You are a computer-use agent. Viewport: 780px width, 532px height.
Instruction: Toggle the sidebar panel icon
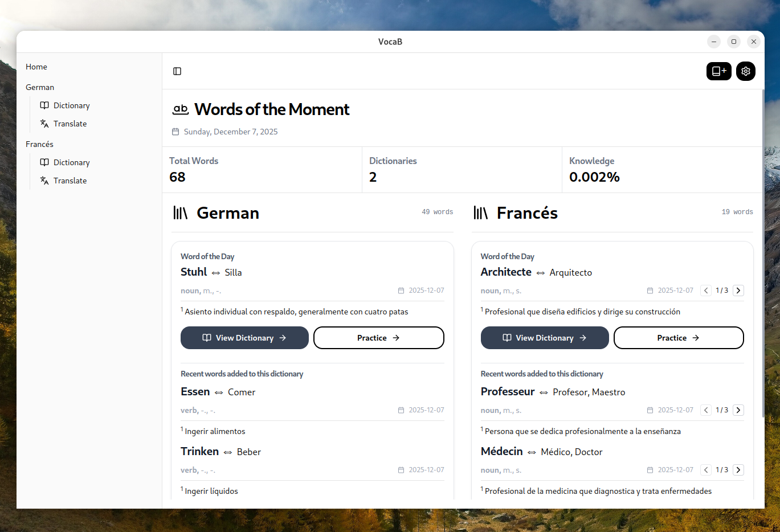(177, 71)
